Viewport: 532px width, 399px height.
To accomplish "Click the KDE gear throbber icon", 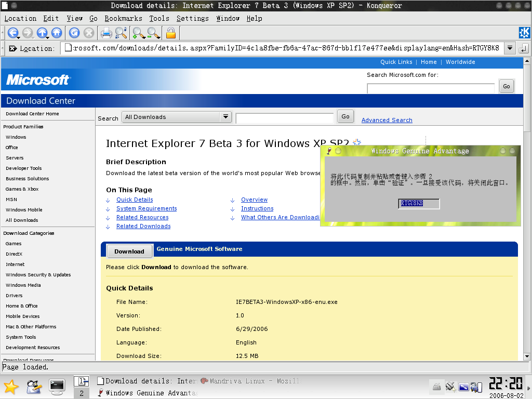I will click(524, 33).
